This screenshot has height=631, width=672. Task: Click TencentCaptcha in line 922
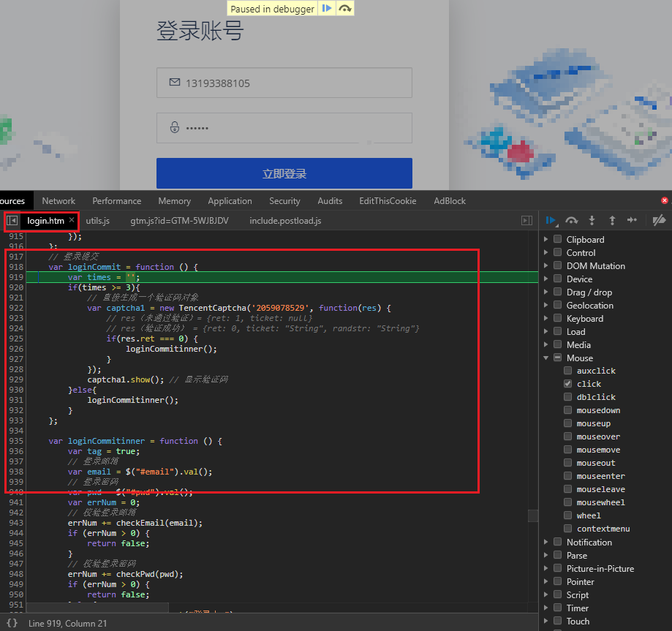click(x=213, y=308)
